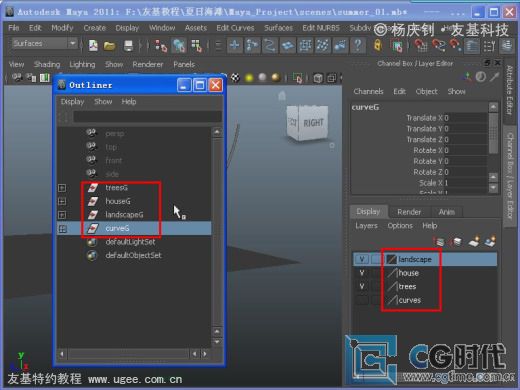Viewport: 520px width, 390px height.
Task: Toggle display type box of curves layer
Action: 377,300
